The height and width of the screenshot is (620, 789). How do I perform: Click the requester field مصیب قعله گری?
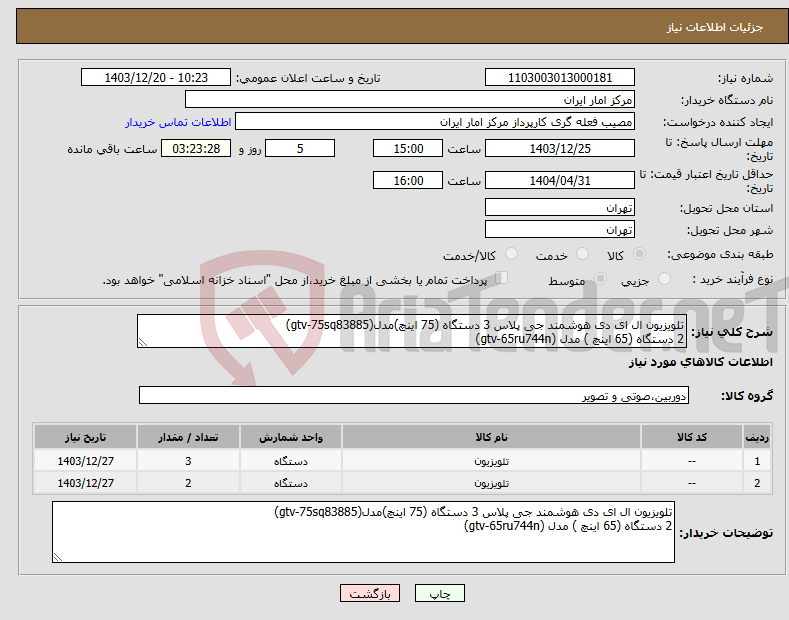(x=435, y=122)
